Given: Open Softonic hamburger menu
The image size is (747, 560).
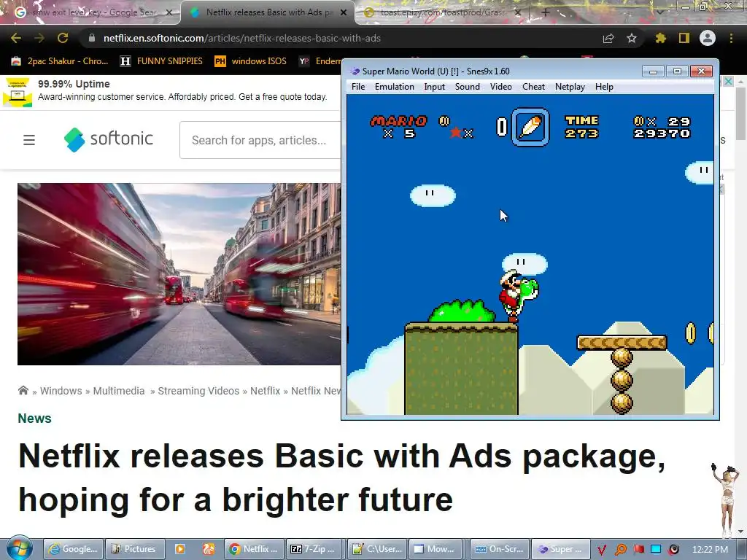Looking at the screenshot, I should point(29,140).
